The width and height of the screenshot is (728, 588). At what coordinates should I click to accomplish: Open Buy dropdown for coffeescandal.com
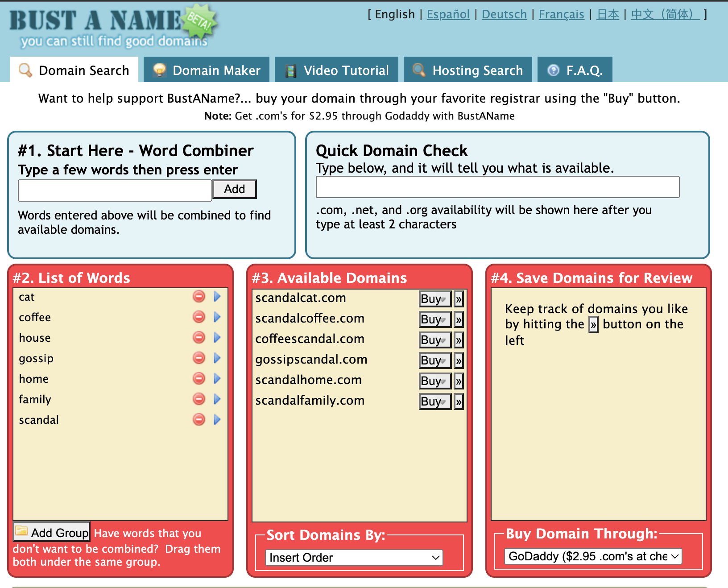(435, 340)
